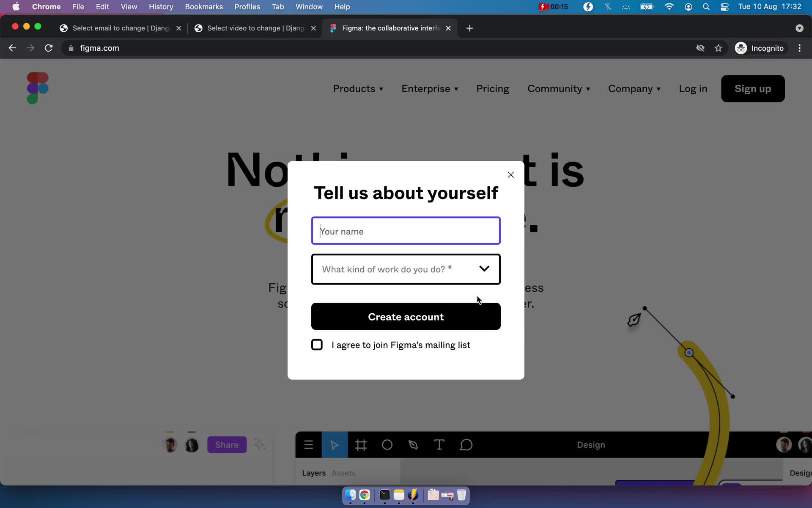Click inside the 'Your name' input field
The height and width of the screenshot is (508, 812).
pos(406,231)
